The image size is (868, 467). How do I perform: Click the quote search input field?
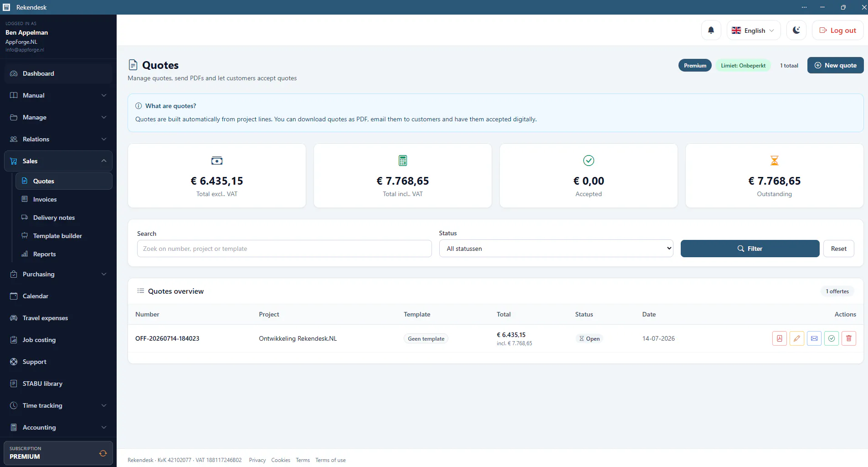(284, 249)
